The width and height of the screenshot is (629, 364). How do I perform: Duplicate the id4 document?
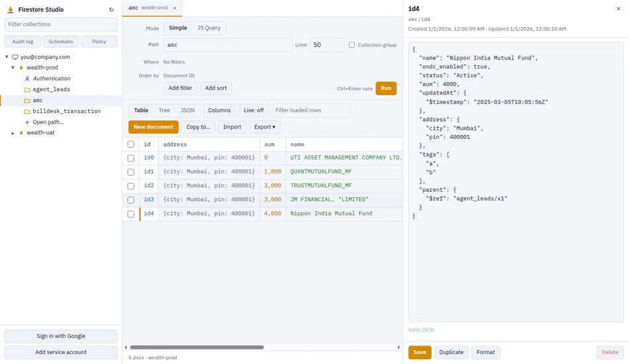(452, 352)
